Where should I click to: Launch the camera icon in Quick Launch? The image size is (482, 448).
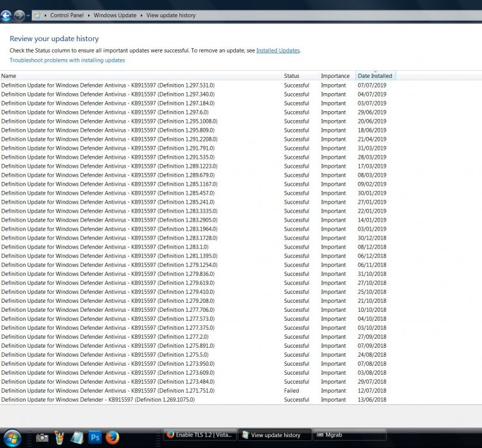[42, 438]
